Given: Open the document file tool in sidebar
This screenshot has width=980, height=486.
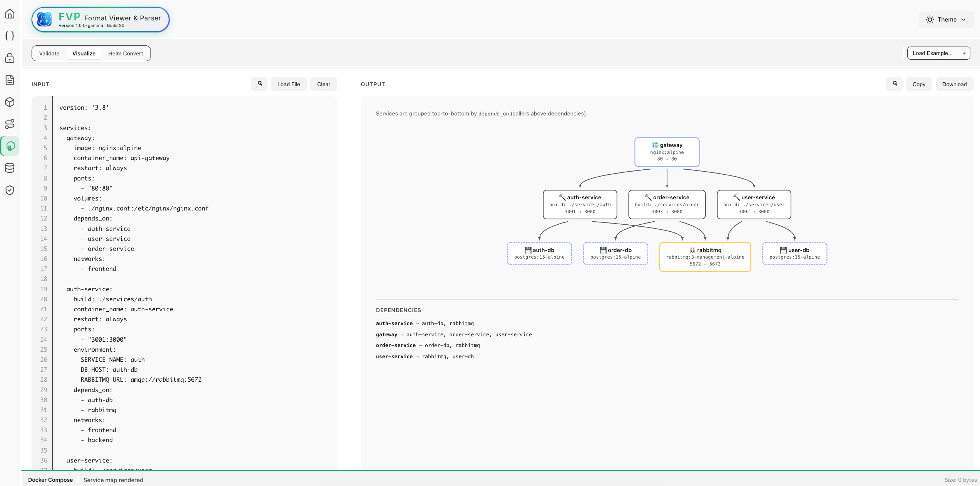Looking at the screenshot, I should pos(10,80).
